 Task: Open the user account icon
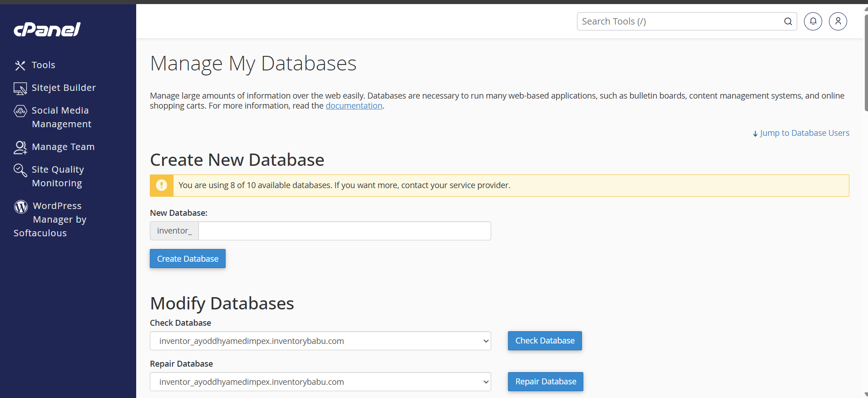pos(838,21)
